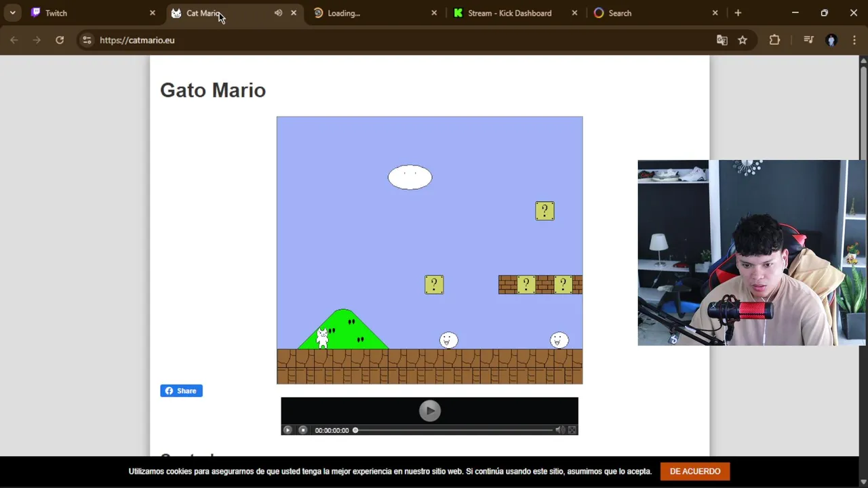Image resolution: width=868 pixels, height=488 pixels.
Task: Open media controls icon
Action: pos(808,40)
